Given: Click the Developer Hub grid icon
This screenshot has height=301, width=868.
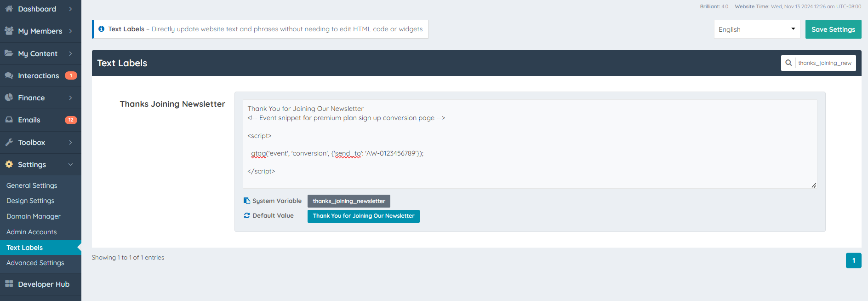Looking at the screenshot, I should click(9, 284).
